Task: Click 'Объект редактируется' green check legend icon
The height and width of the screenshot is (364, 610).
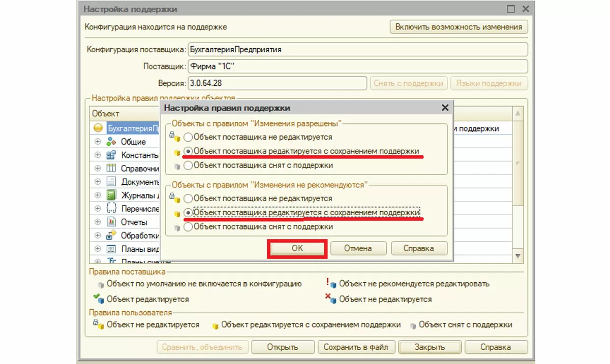Action: tap(99, 298)
